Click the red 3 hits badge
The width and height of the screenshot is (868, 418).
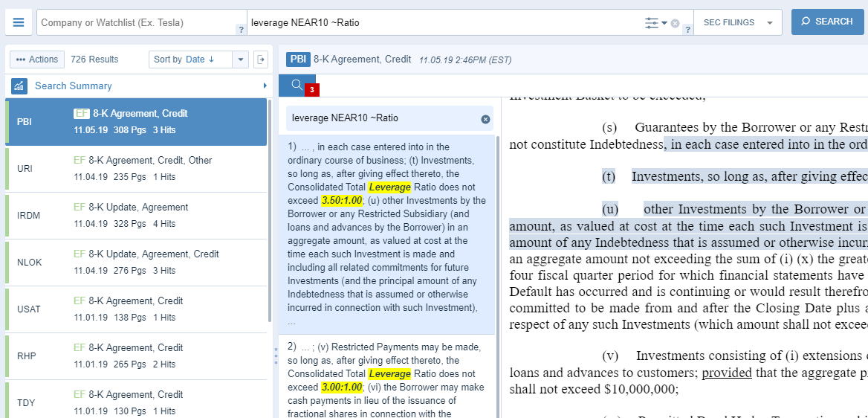(x=311, y=90)
